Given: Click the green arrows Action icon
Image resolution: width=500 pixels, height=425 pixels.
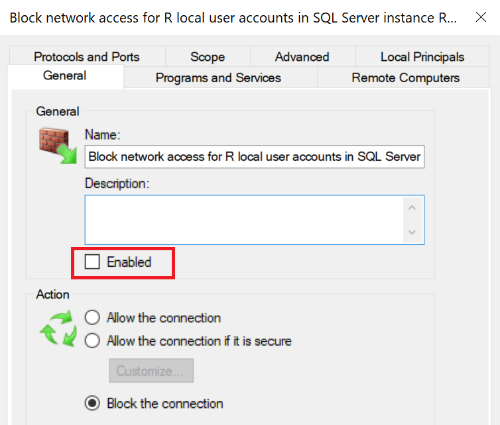Looking at the screenshot, I should coord(58,328).
